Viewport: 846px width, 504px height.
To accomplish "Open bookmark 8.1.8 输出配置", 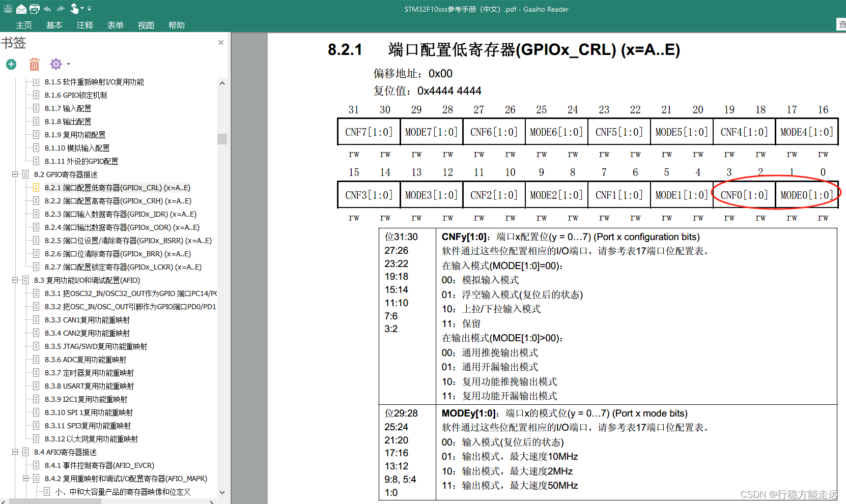I will click(68, 122).
